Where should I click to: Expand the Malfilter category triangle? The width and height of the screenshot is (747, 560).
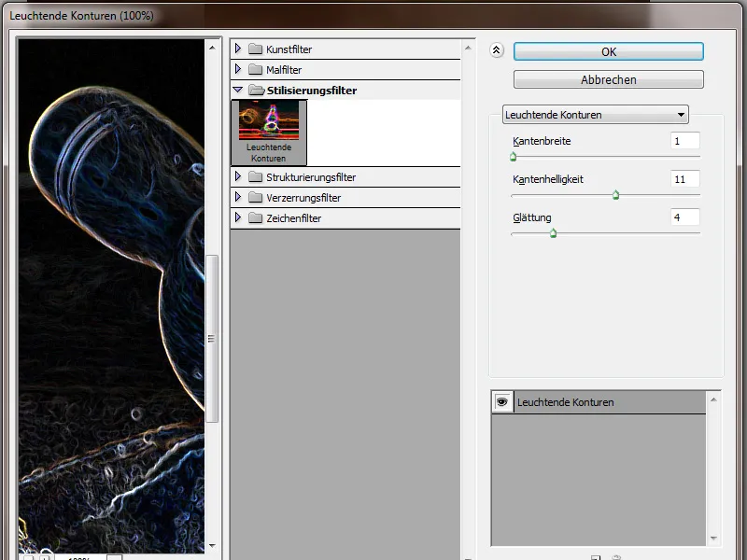coord(238,69)
